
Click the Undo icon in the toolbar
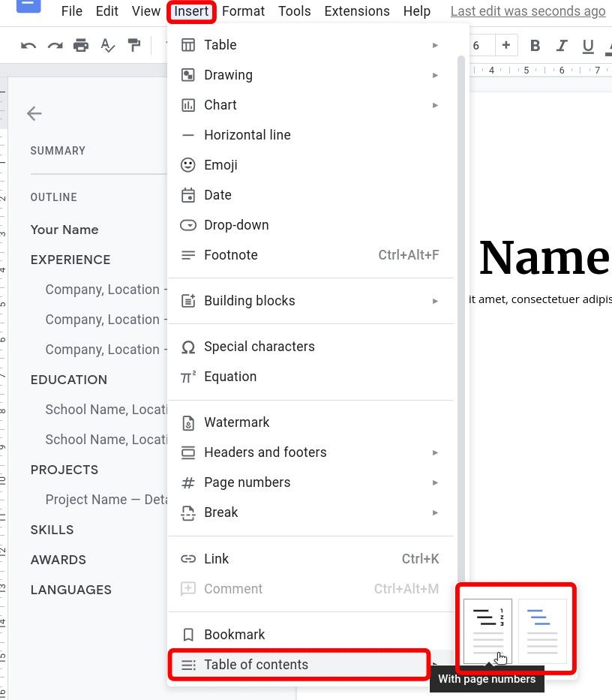click(x=28, y=45)
